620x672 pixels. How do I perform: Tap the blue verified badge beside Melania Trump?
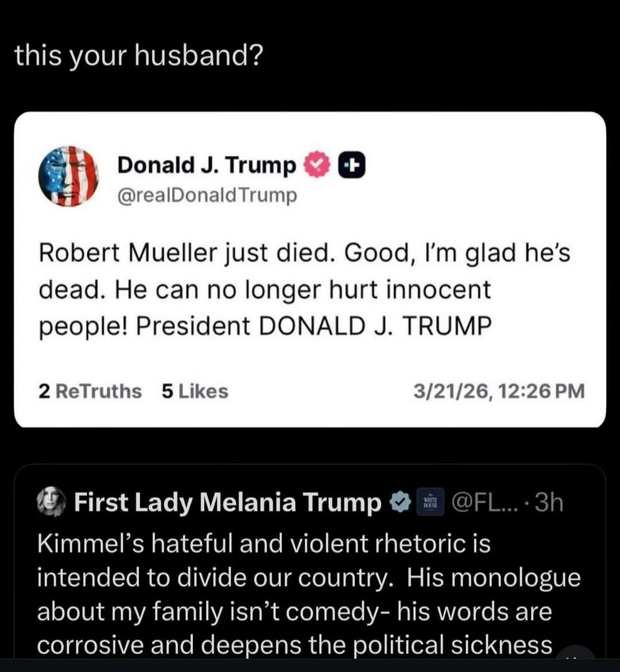[x=400, y=502]
